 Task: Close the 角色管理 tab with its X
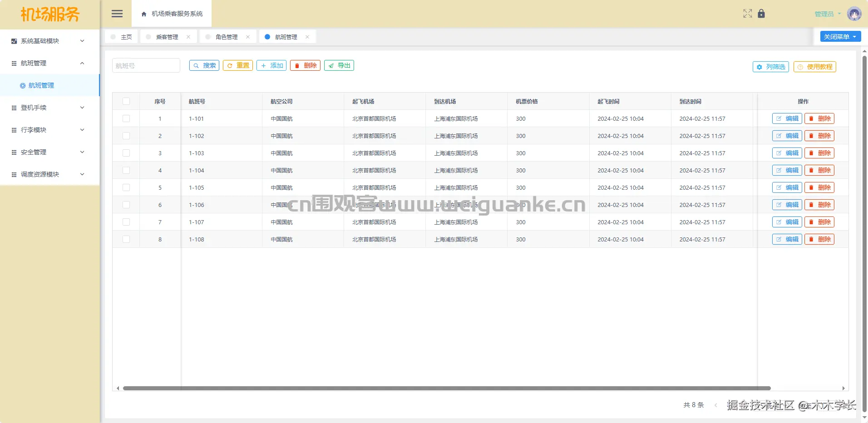click(x=248, y=37)
